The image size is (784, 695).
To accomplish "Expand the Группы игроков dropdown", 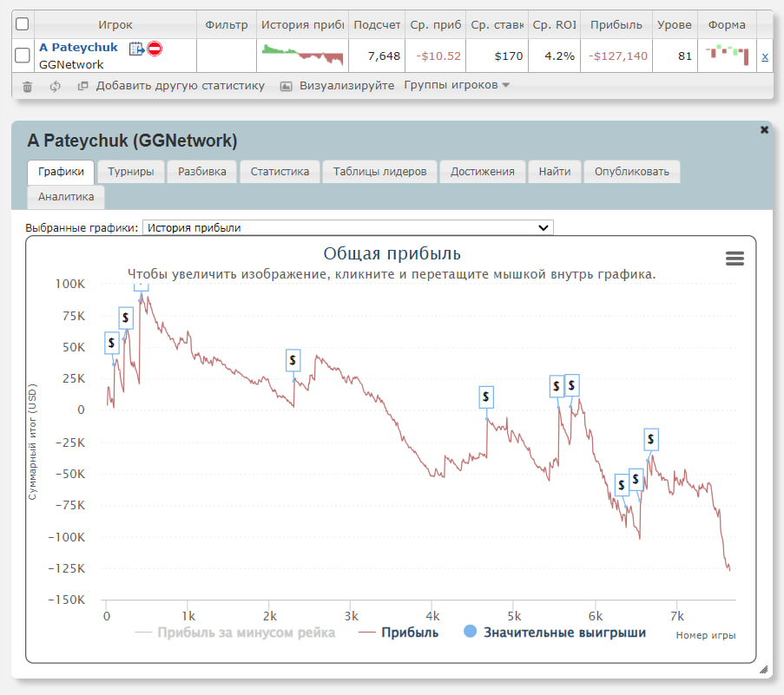I will [x=457, y=85].
